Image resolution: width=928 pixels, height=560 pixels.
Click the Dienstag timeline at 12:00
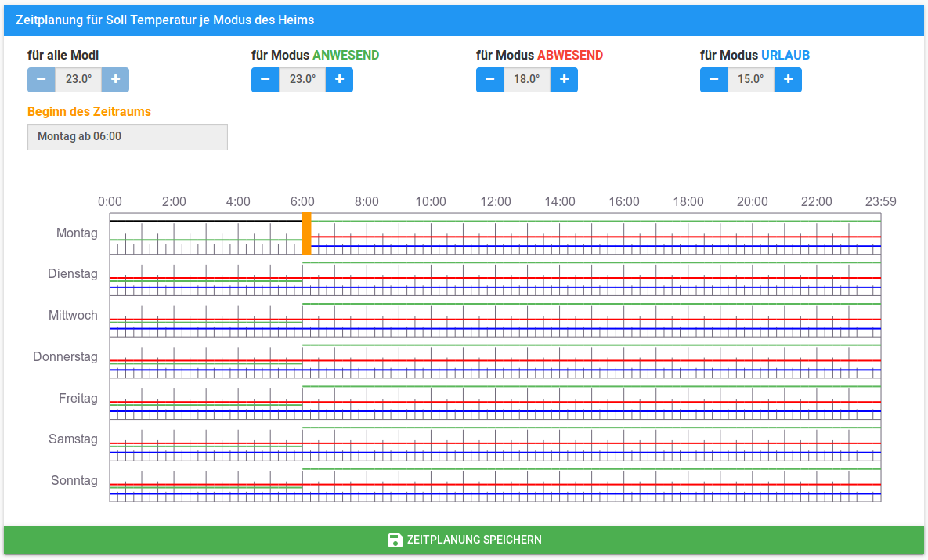coord(496,275)
